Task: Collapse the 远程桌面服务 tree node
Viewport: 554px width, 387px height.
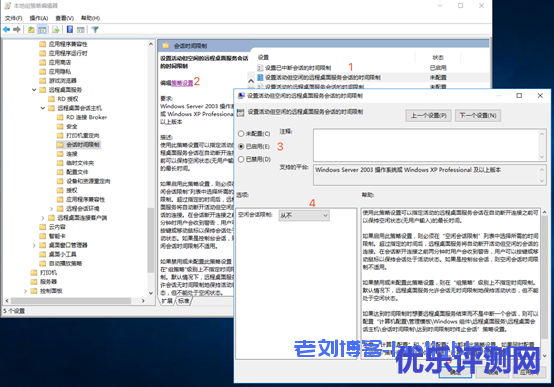Action: tap(34, 90)
